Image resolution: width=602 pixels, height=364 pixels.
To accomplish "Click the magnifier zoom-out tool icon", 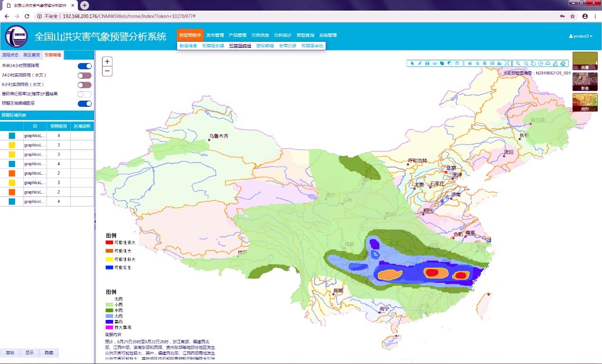I will point(526,63).
